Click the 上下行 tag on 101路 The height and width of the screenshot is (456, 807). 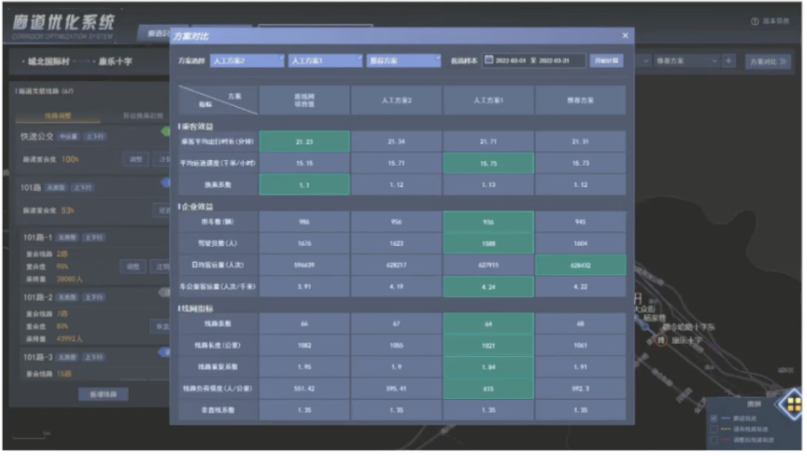(x=82, y=187)
